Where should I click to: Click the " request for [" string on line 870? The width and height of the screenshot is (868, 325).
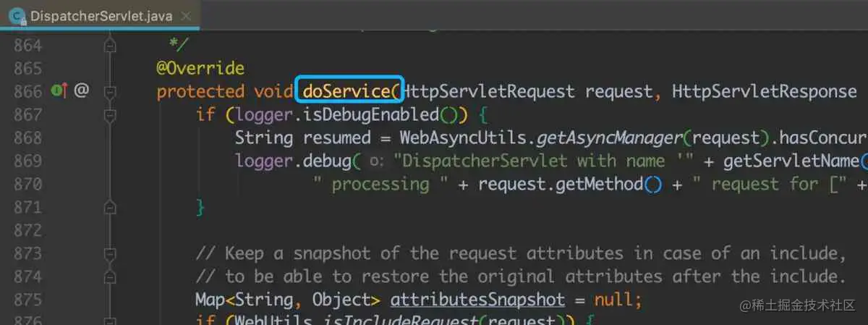[770, 184]
